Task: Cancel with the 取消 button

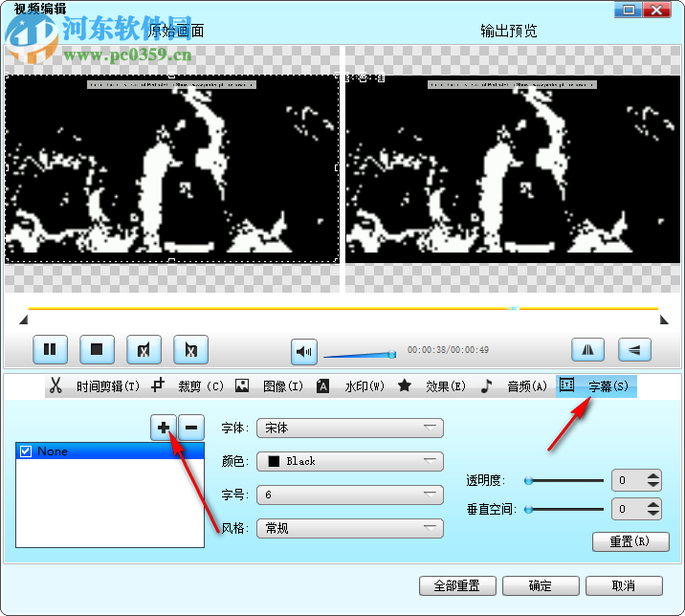Action: tap(624, 585)
